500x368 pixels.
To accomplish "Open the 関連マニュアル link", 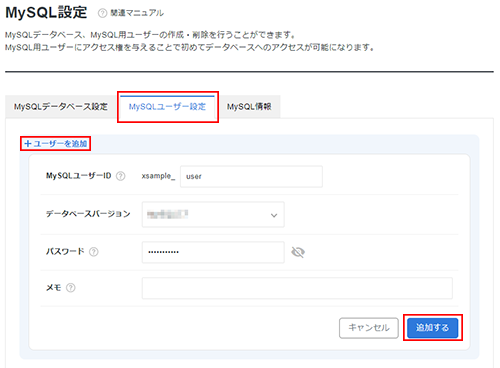I will click(137, 13).
